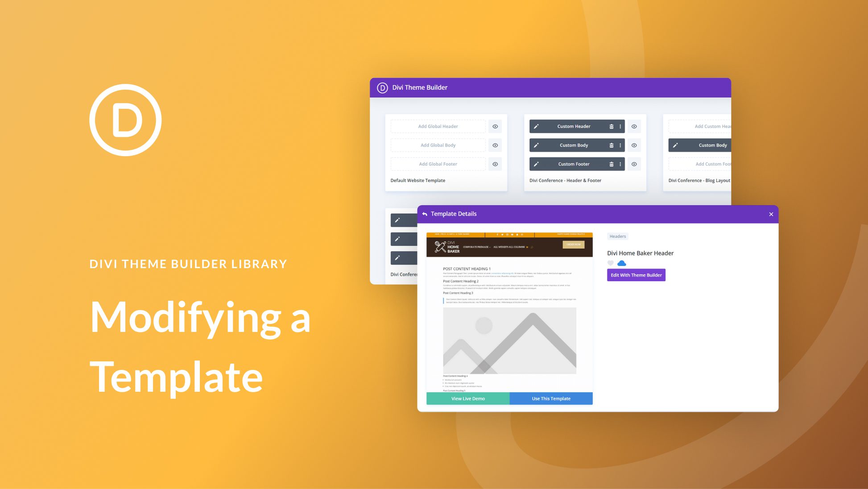Toggle visibility eye icon on Custom Header row
868x489 pixels.
(635, 126)
